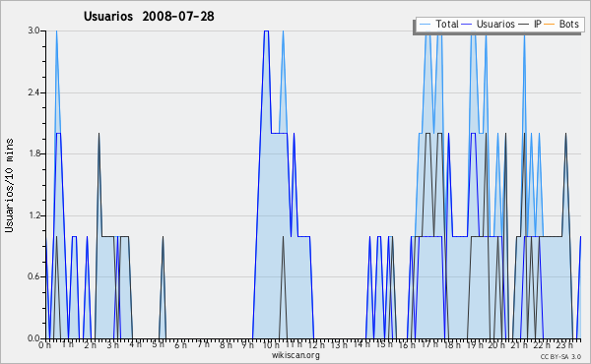Screen dimensions: 591x364
Task: Click the 1 h x-axis label
Action: click(x=68, y=344)
